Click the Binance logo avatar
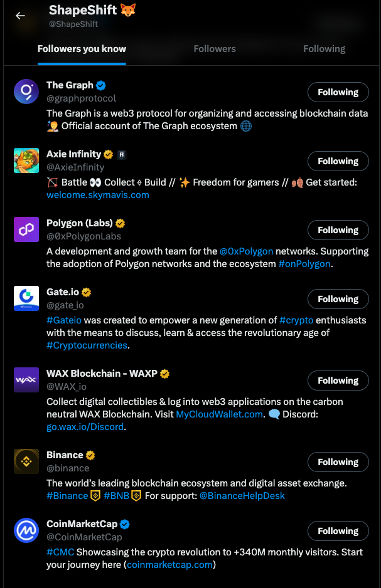 pos(26,461)
